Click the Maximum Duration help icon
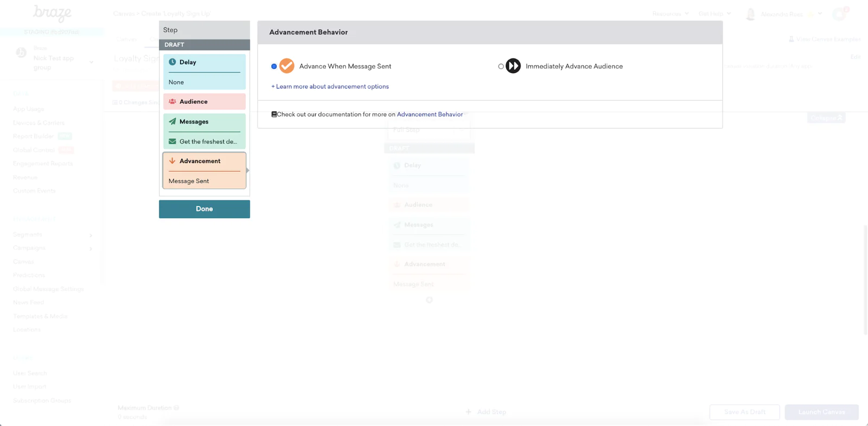The width and height of the screenshot is (868, 426). point(176,408)
